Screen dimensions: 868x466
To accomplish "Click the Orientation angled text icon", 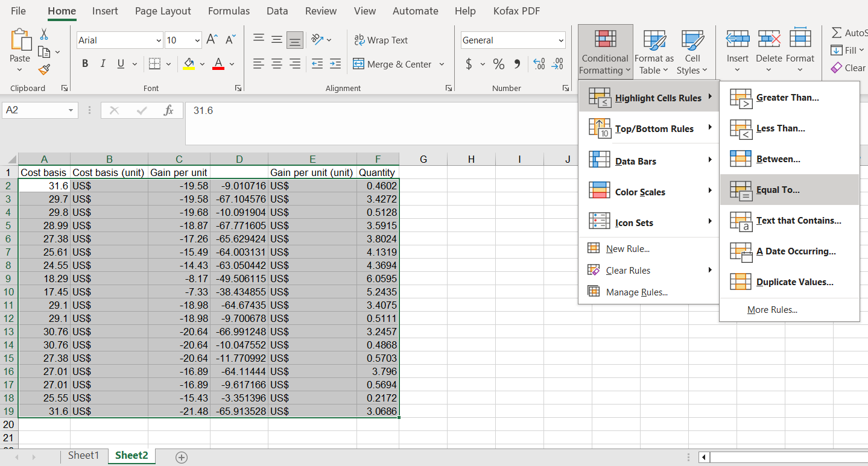I will pyautogui.click(x=317, y=40).
